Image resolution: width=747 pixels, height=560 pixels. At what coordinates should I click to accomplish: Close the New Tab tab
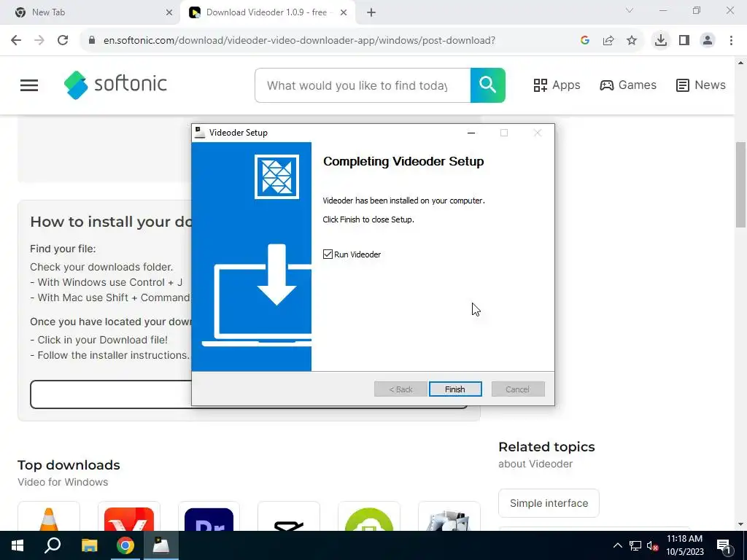[169, 12]
